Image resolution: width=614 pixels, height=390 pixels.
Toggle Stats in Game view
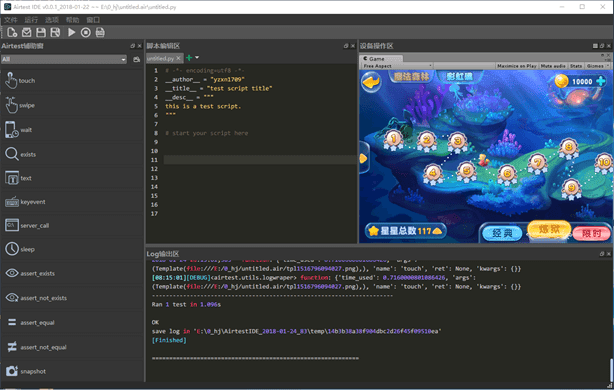pyautogui.click(x=576, y=66)
